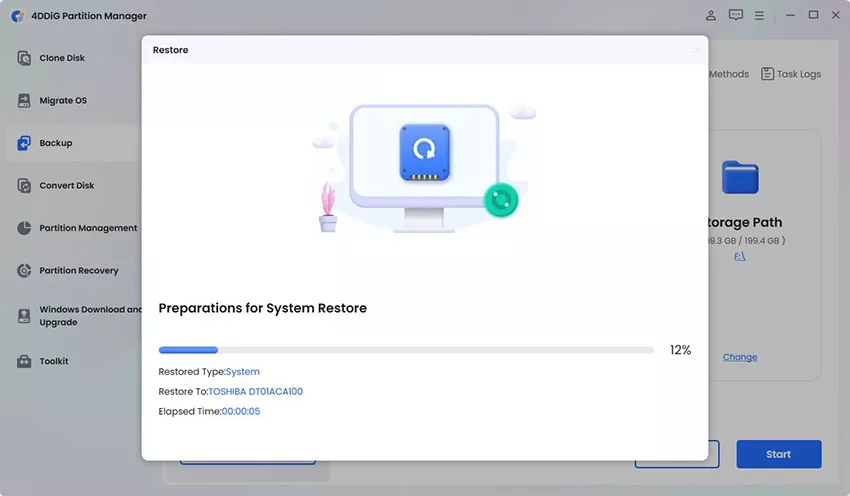Click the Restore dialog title
Screen dimensions: 850x496
tap(170, 50)
